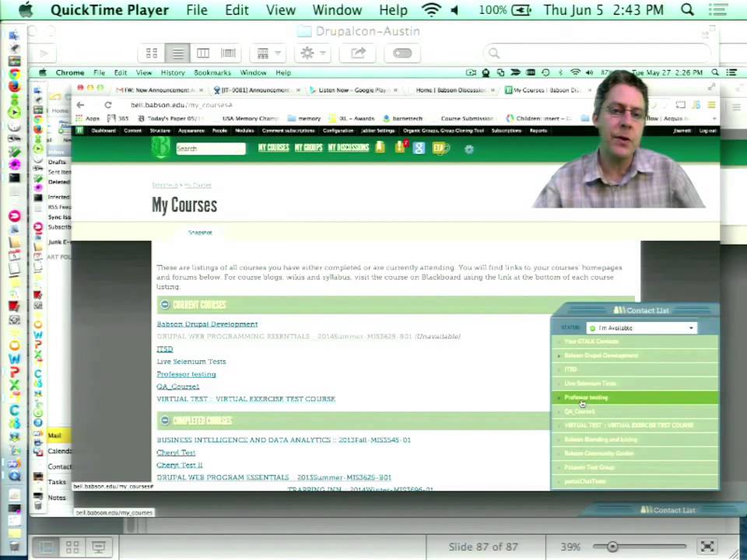747x560 pixels.
Task: Open MY GROUPS link
Action: (x=309, y=148)
